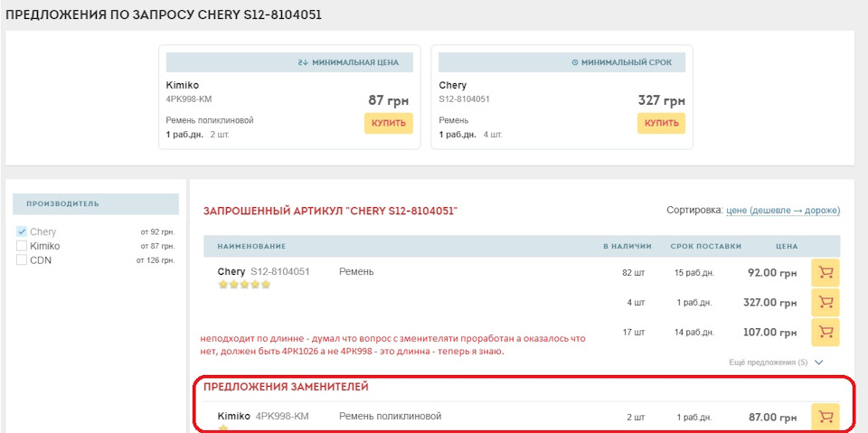Select the 'Минимальная цена' card header
The image size is (868, 433).
(x=289, y=62)
